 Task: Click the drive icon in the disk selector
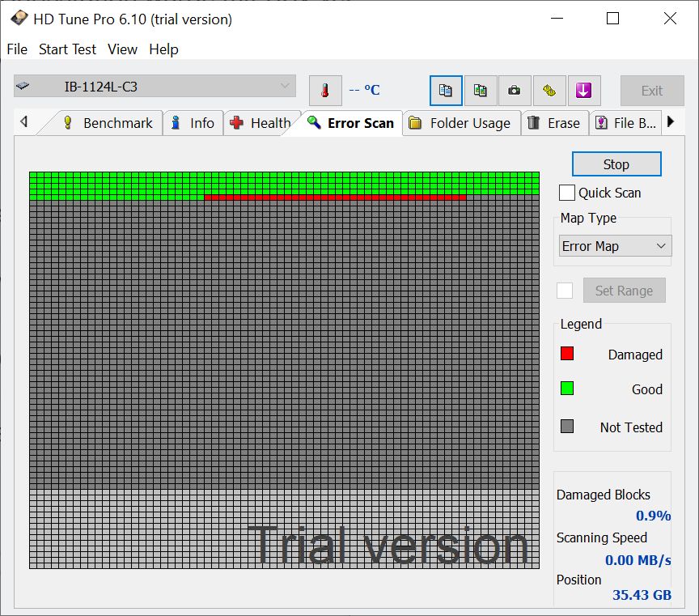[23, 86]
